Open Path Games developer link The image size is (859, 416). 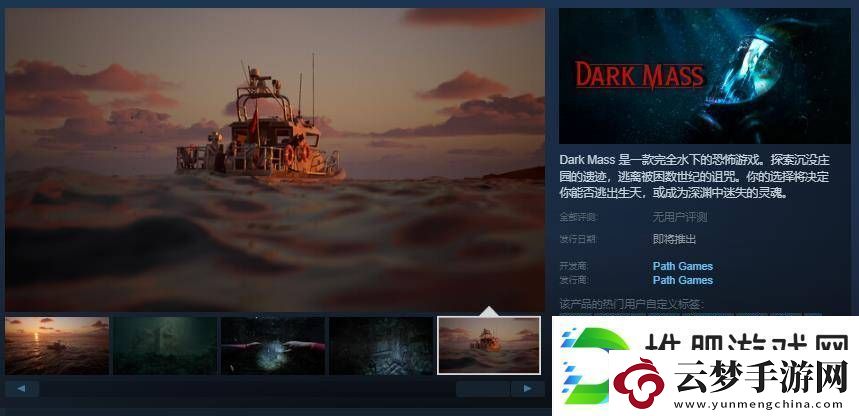pos(683,266)
